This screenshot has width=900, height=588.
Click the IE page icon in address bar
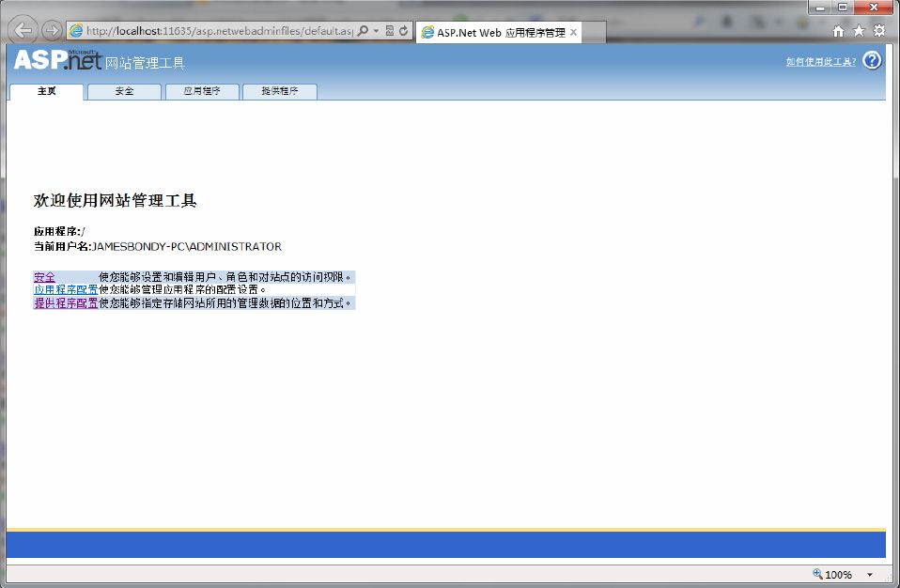tap(76, 31)
